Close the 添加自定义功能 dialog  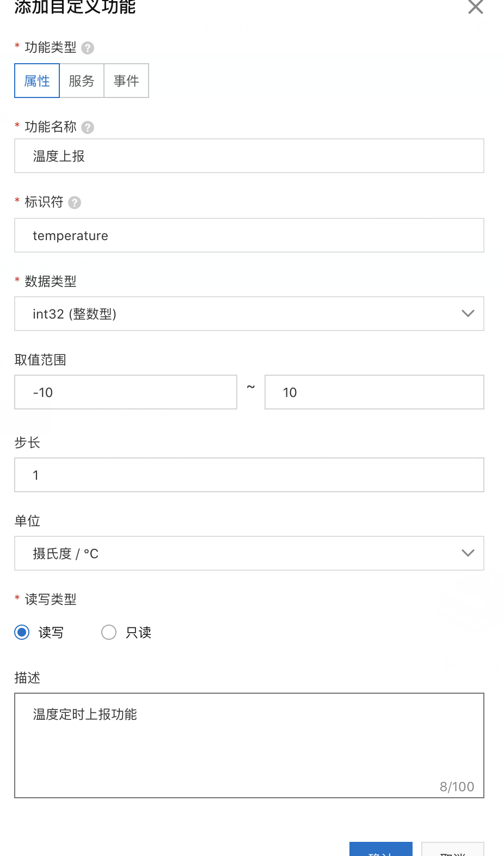tap(475, 7)
